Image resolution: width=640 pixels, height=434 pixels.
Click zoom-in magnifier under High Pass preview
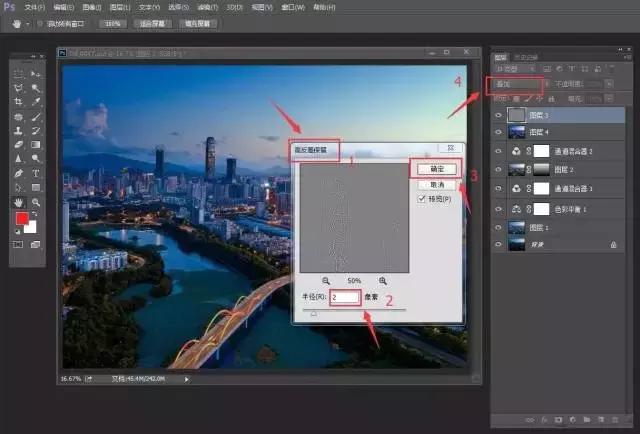point(383,281)
